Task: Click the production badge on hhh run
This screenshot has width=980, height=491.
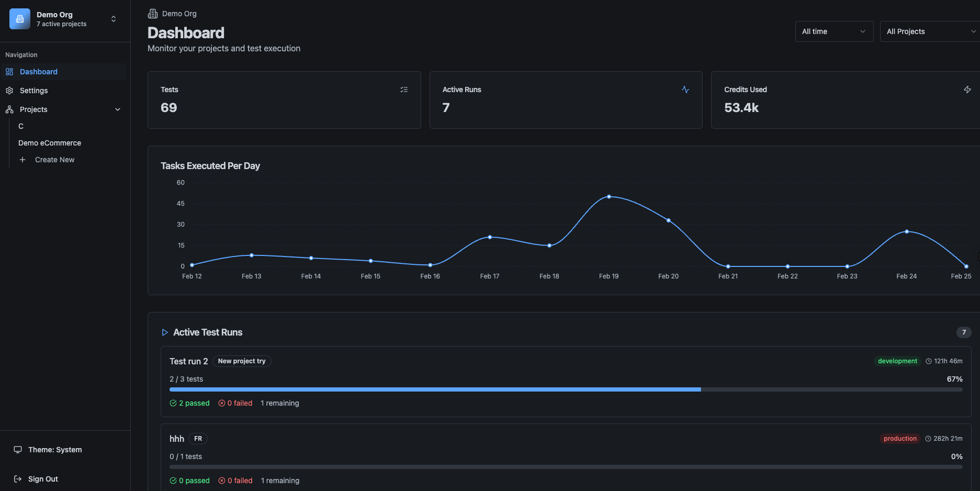Action: 900,438
